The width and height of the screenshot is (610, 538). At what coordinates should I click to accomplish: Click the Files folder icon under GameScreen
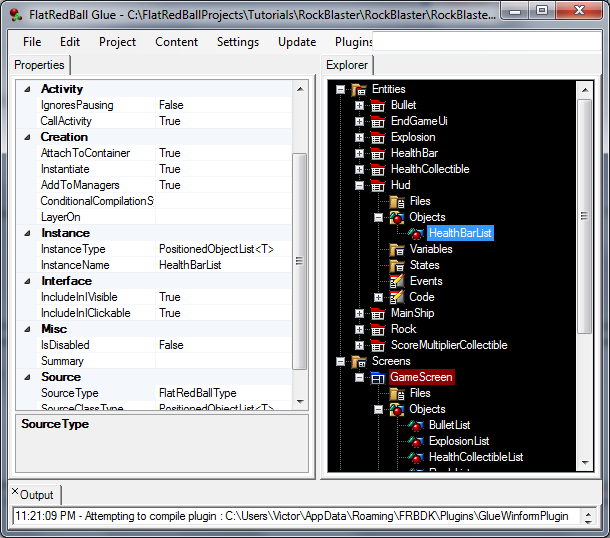[x=397, y=394]
